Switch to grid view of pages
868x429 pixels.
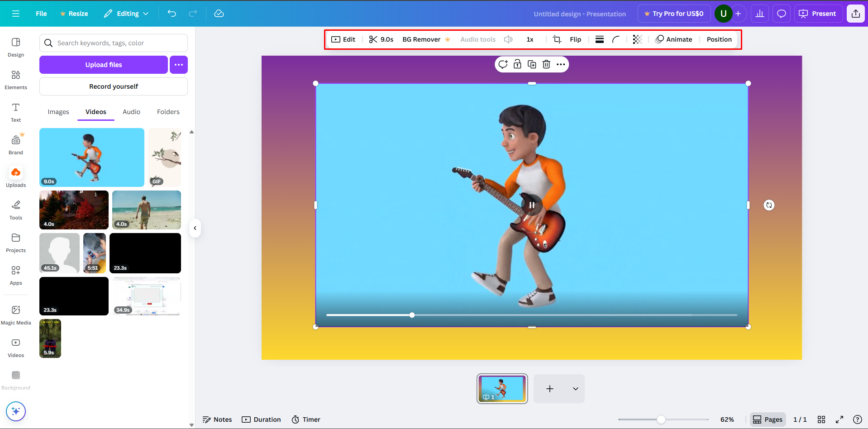point(821,419)
